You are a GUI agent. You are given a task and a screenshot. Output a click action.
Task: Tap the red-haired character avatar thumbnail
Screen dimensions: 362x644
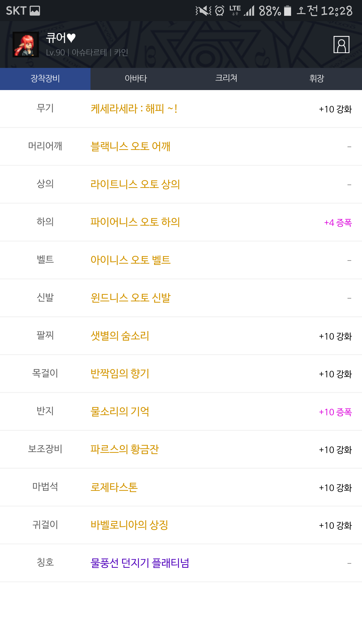pos(26,45)
